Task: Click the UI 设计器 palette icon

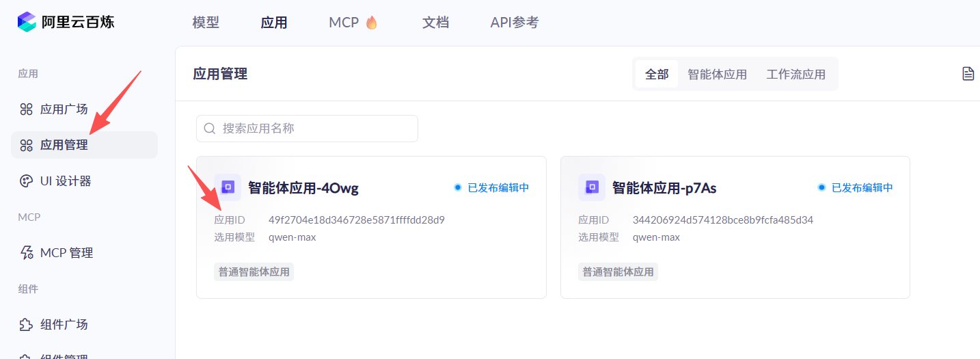Action: (x=26, y=181)
